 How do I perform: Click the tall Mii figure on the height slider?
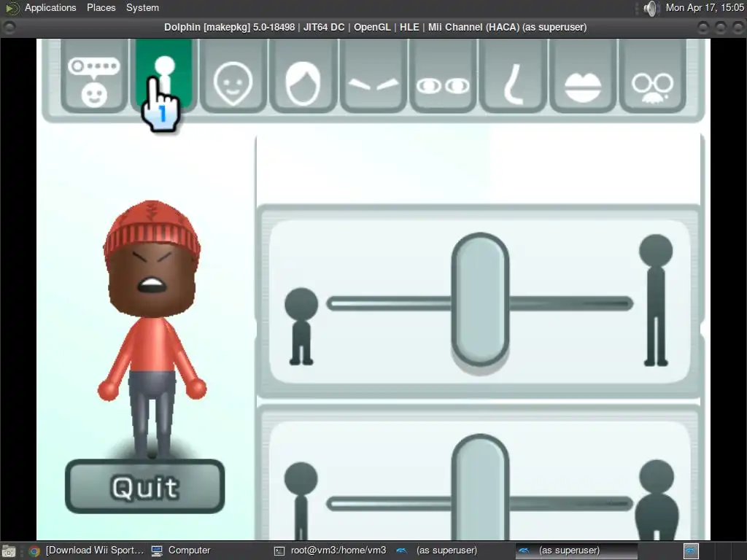(656, 300)
